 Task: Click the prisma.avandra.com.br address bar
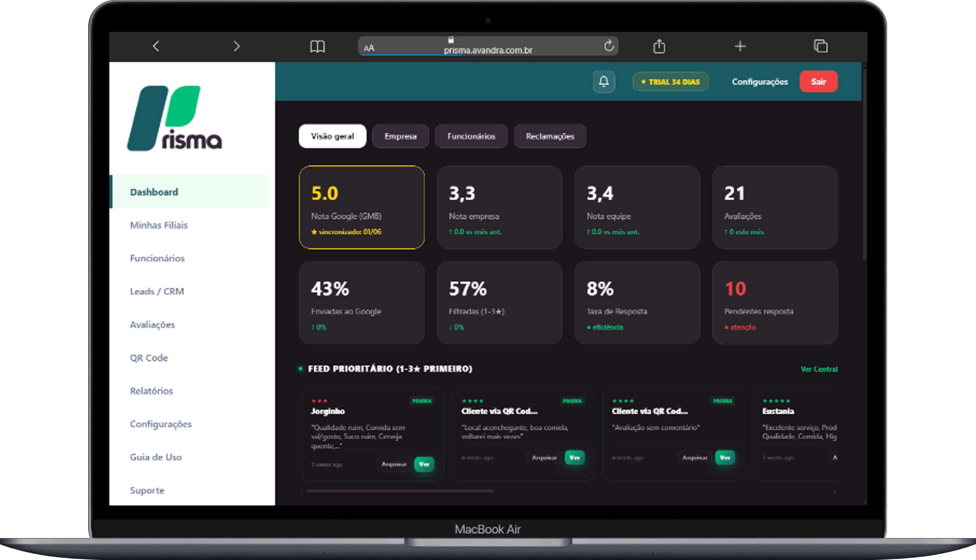tap(488, 47)
